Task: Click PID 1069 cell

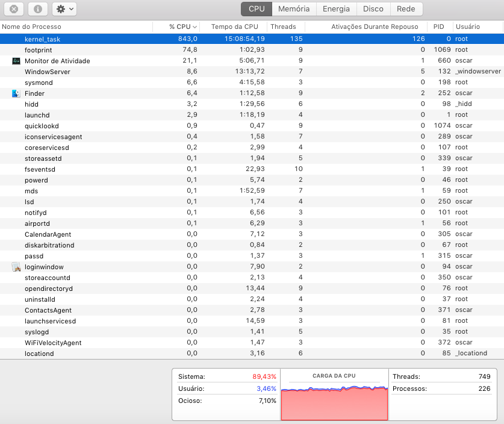Action: point(443,49)
